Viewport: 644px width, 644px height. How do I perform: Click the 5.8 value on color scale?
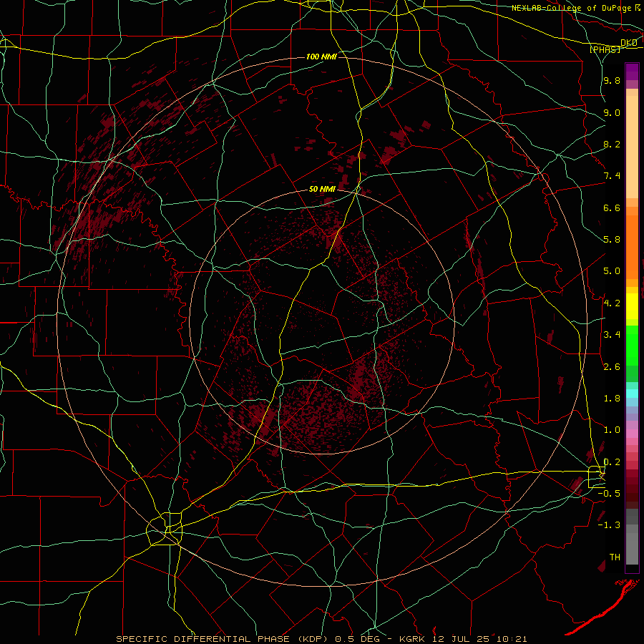click(x=612, y=240)
